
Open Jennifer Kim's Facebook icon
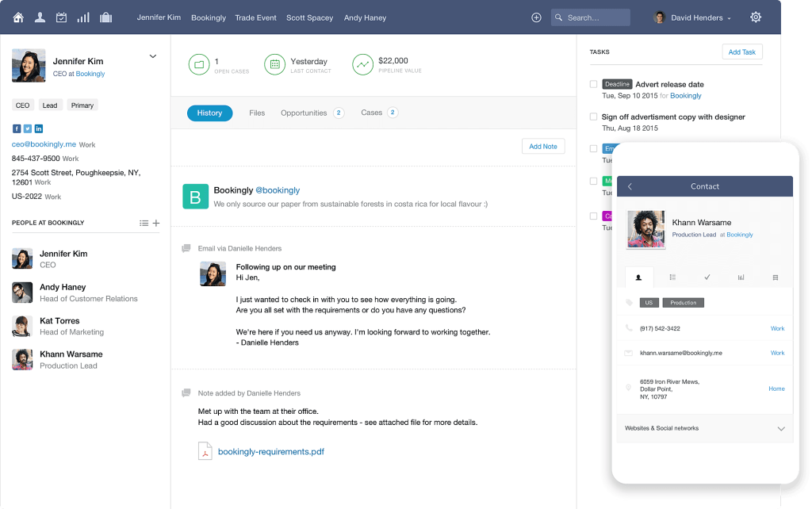pos(17,128)
